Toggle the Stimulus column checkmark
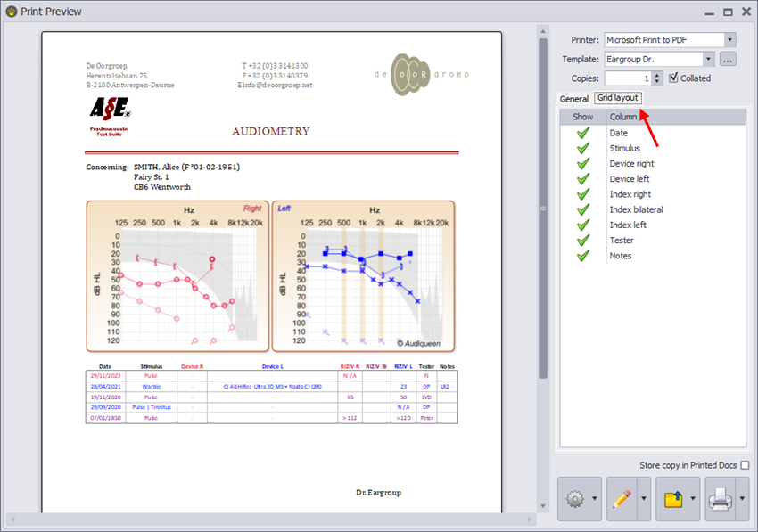 tap(583, 148)
